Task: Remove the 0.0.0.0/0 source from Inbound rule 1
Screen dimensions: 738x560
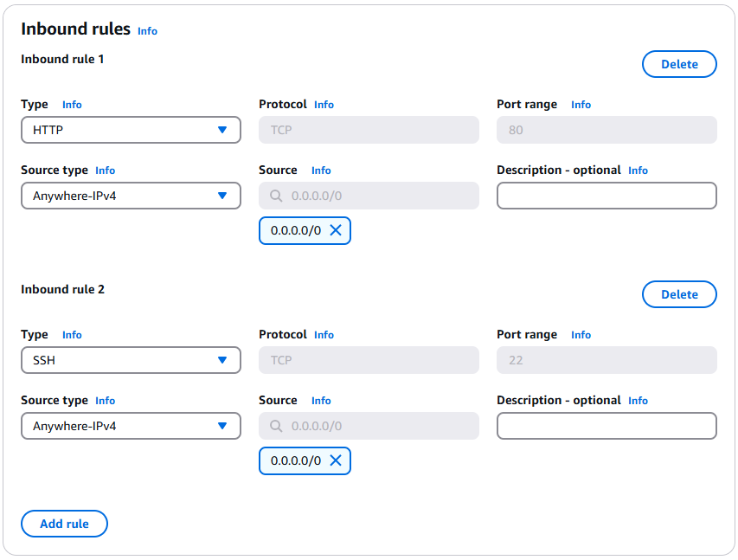Action: coord(335,230)
